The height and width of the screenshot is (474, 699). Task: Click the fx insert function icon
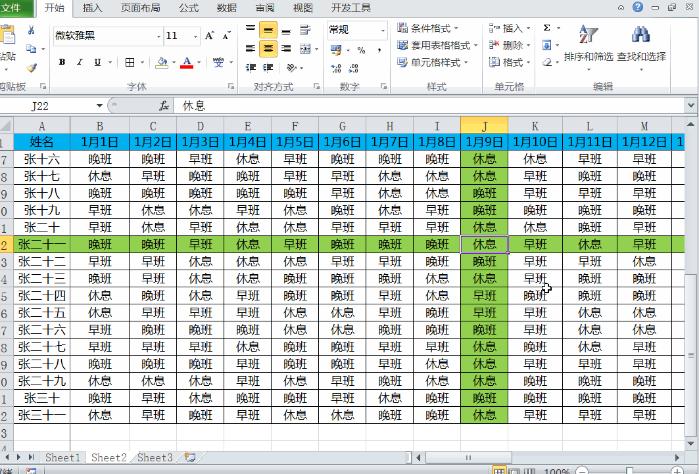tap(164, 106)
